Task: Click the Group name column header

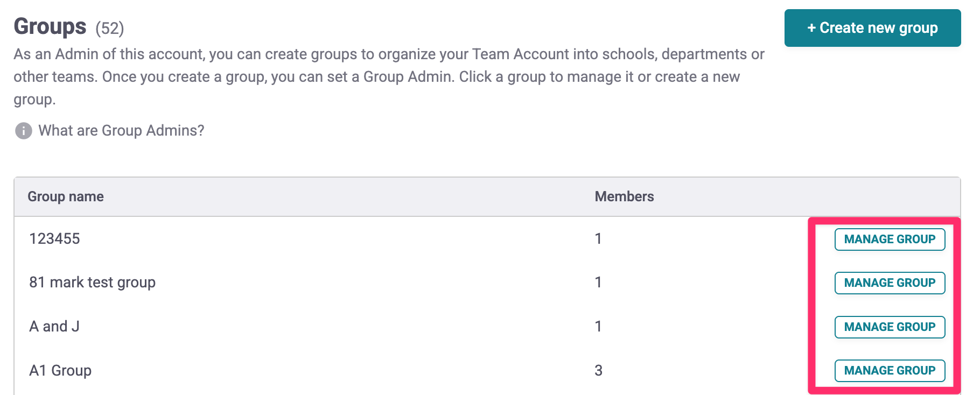Action: [66, 197]
